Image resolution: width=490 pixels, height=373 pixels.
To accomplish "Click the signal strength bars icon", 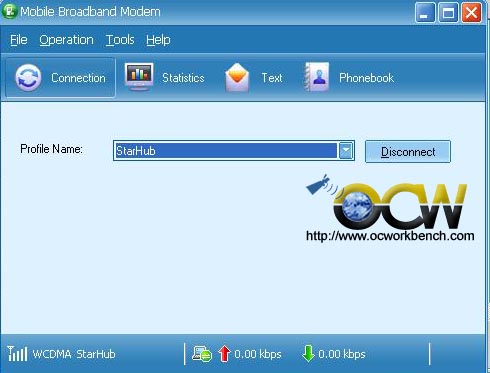I will coord(17,354).
